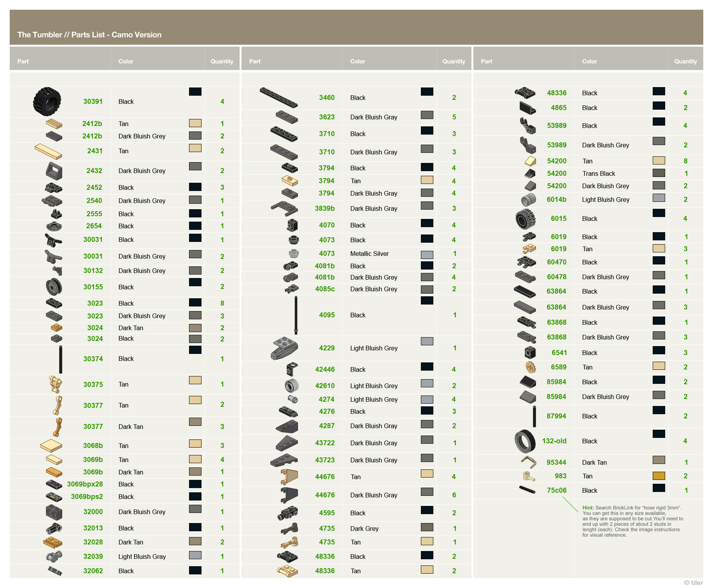The width and height of the screenshot is (713, 588).
Task: Select the 43723 wing plate image
Action: (x=284, y=460)
